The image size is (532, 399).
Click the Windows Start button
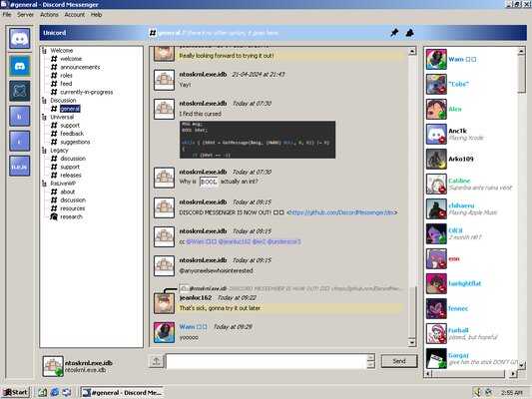[x=16, y=393]
